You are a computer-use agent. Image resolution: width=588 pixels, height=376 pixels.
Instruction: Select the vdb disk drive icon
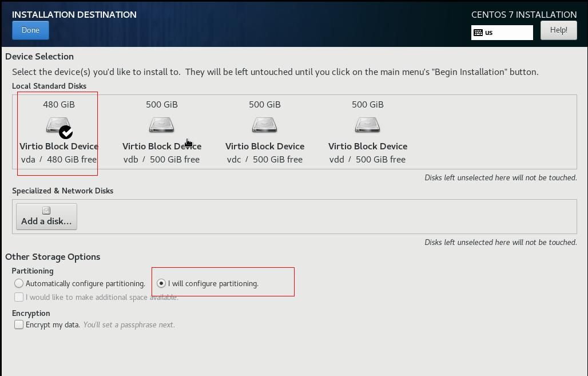pos(161,125)
